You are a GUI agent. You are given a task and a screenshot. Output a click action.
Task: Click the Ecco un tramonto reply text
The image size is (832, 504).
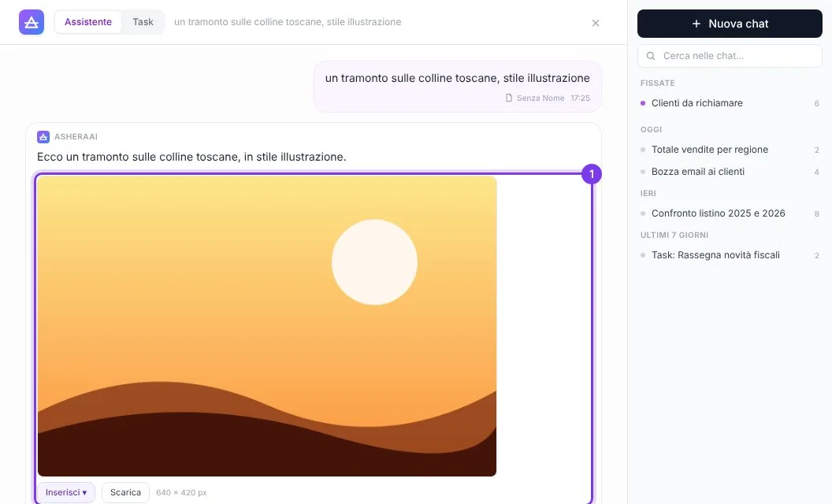[x=191, y=157]
